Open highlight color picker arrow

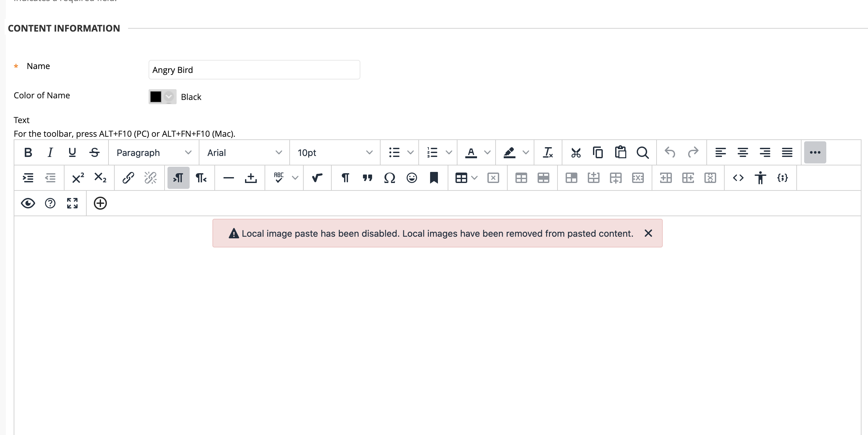tap(526, 152)
